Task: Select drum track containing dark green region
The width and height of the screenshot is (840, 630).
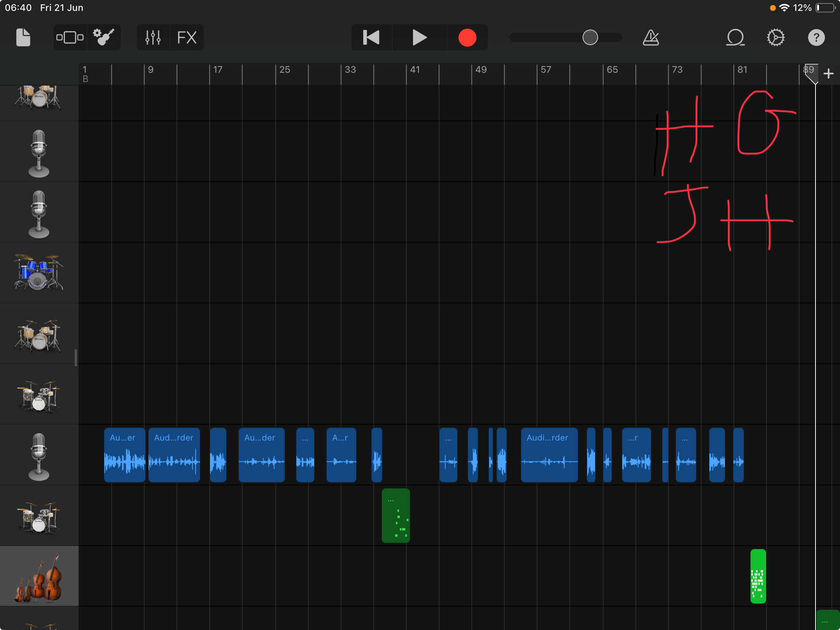Action: 39,516
